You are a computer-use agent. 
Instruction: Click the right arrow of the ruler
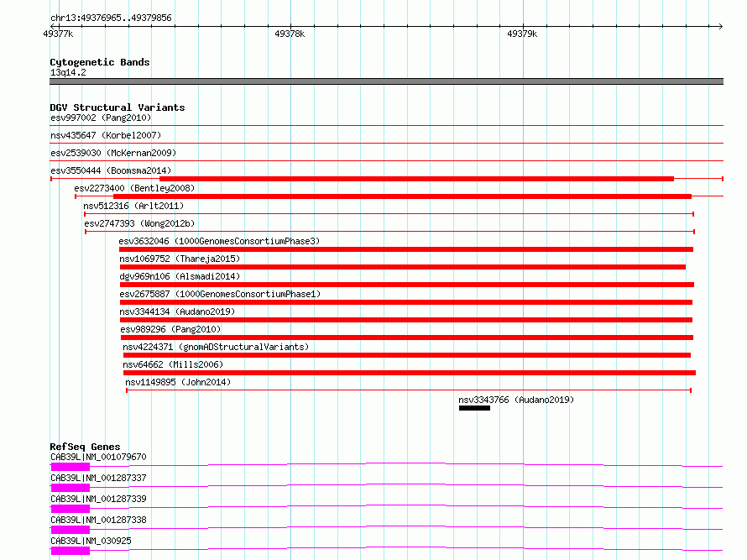coord(720,26)
